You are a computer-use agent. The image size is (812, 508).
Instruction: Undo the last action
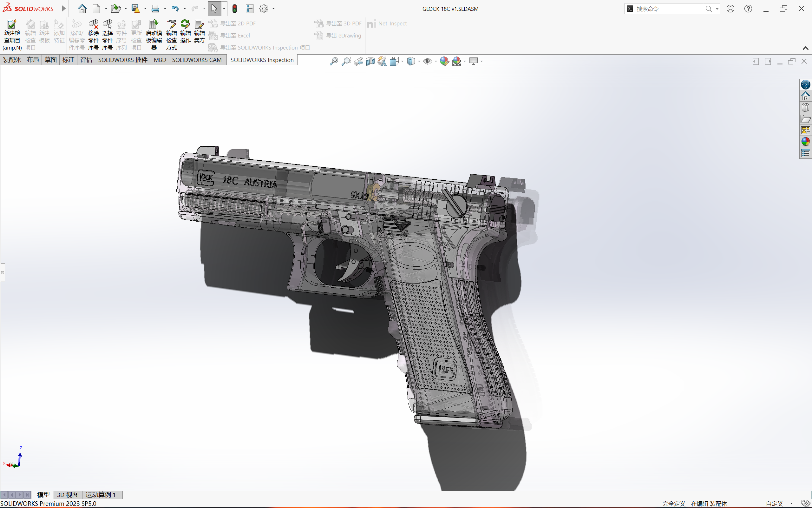[175, 9]
